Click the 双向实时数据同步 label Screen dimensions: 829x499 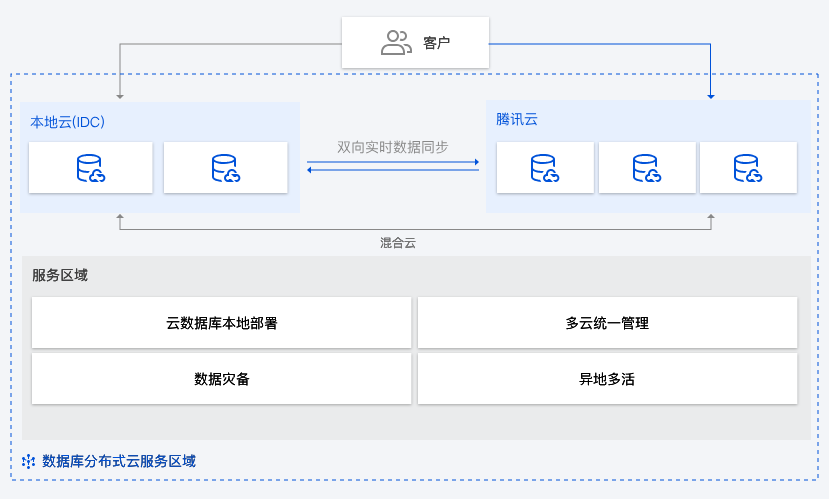click(x=393, y=147)
